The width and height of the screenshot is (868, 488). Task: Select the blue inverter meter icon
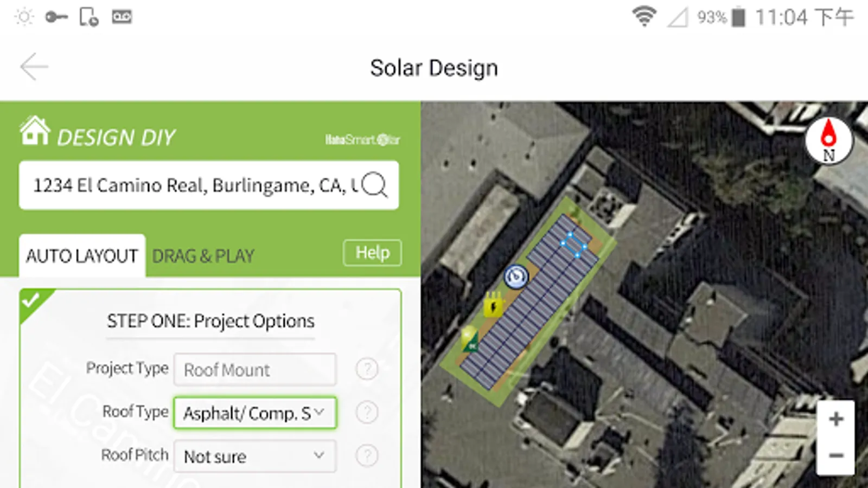(515, 277)
